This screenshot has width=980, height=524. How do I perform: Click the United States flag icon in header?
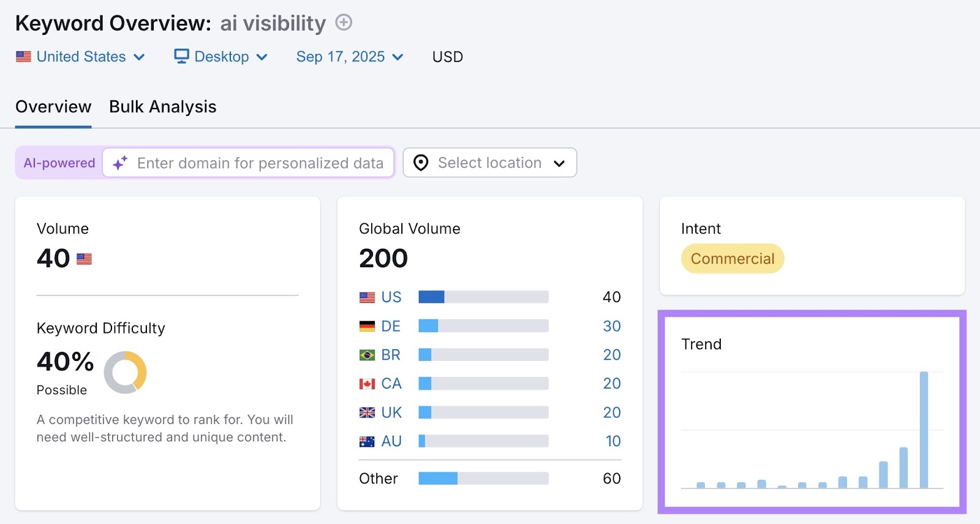pos(23,57)
